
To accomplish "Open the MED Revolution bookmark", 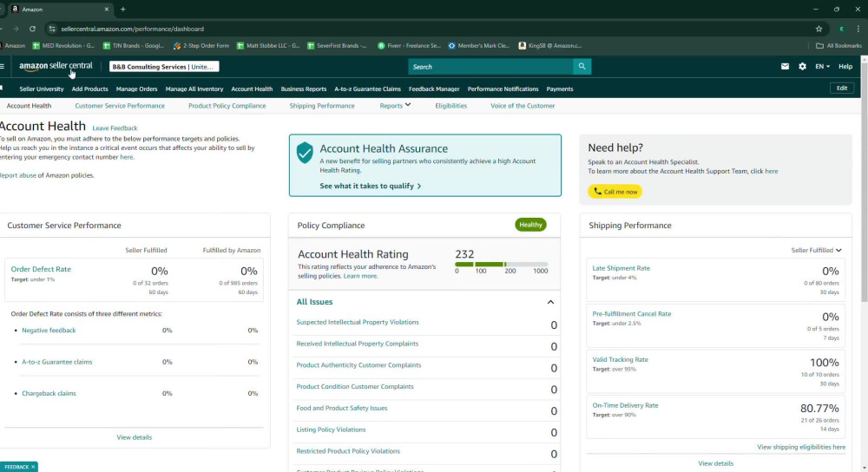I will click(63, 45).
